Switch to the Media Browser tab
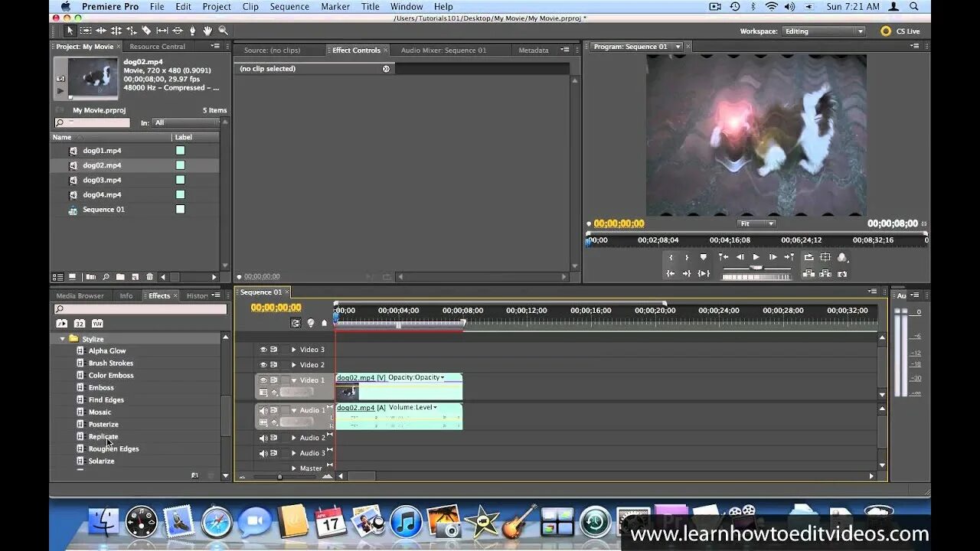980x551 pixels. [x=80, y=295]
